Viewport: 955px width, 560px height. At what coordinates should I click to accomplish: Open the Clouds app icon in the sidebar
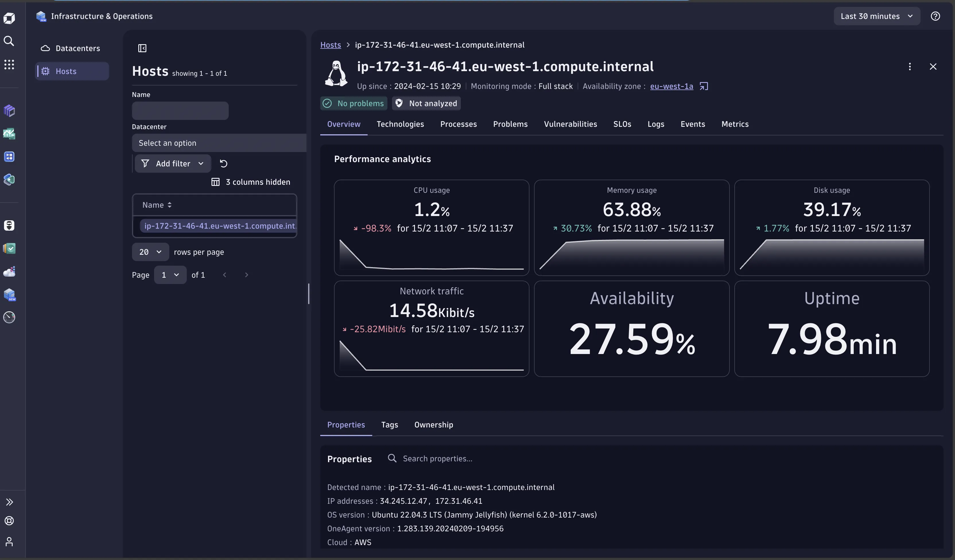(x=9, y=272)
